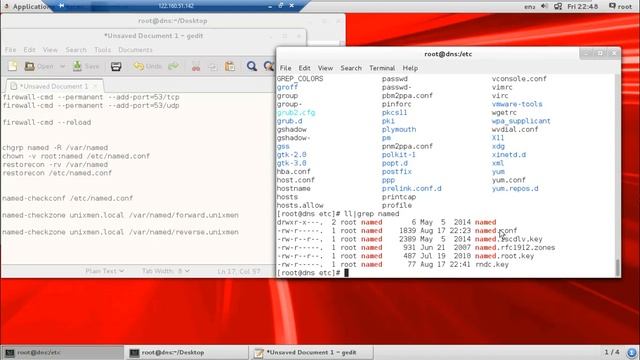
Task: Click the restorecon -rv /var/named line
Action: [55, 165]
